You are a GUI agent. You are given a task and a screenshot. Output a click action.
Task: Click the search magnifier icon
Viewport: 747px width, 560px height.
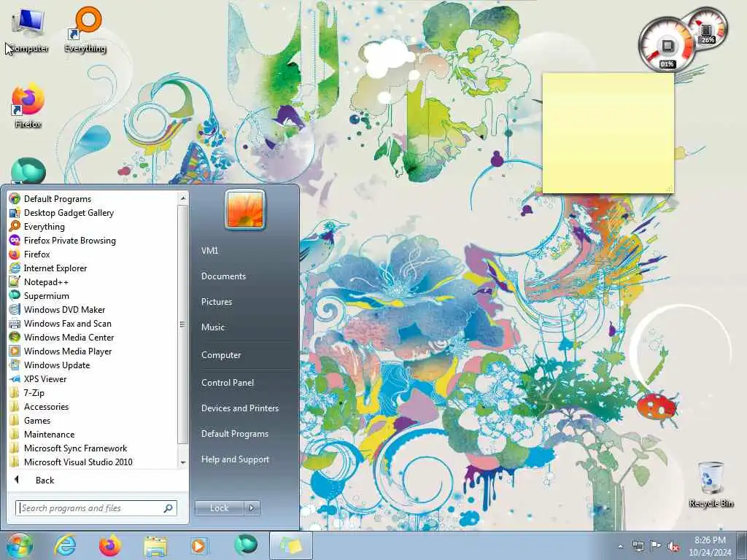169,508
